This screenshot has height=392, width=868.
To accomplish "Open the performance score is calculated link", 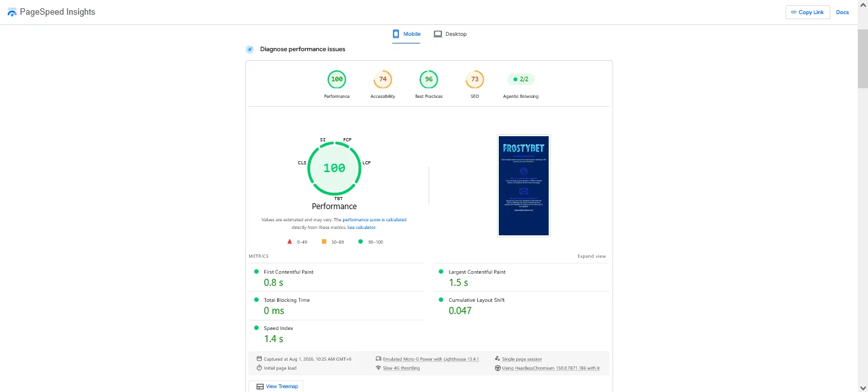I will (374, 219).
